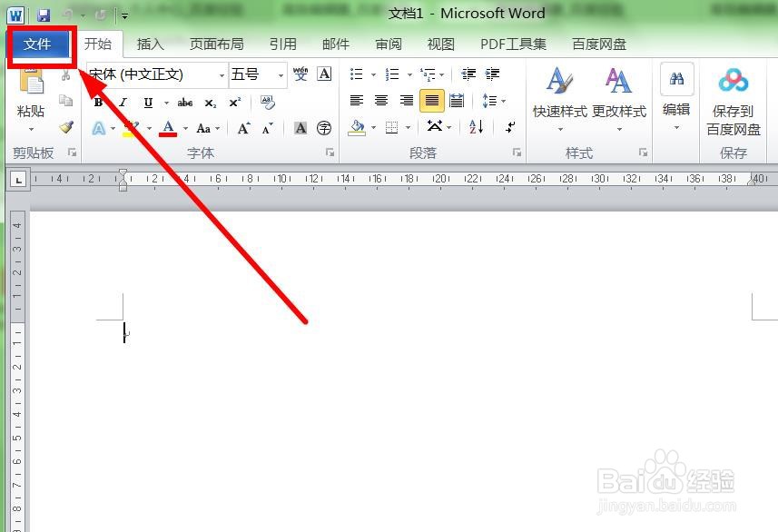Center align the text
778x532 pixels.
coord(381,101)
